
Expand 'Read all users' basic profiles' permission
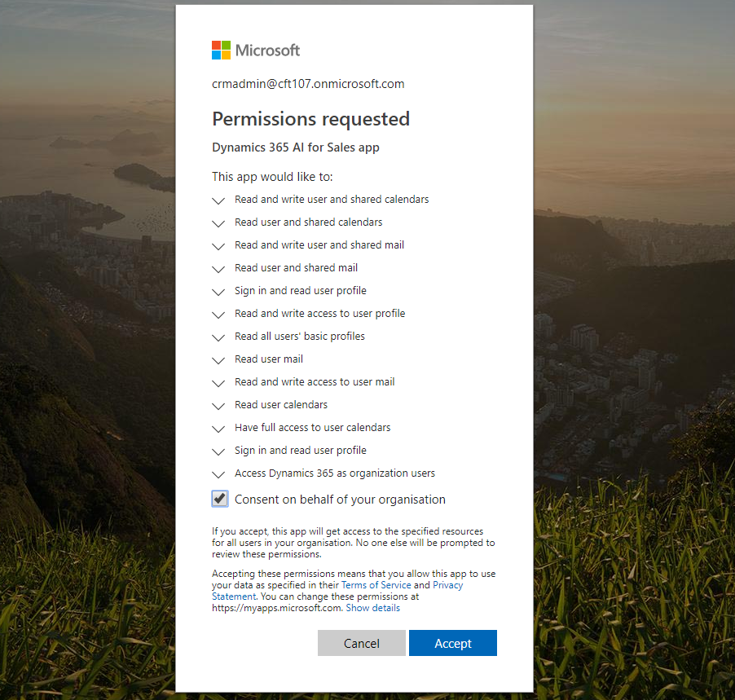click(x=218, y=337)
